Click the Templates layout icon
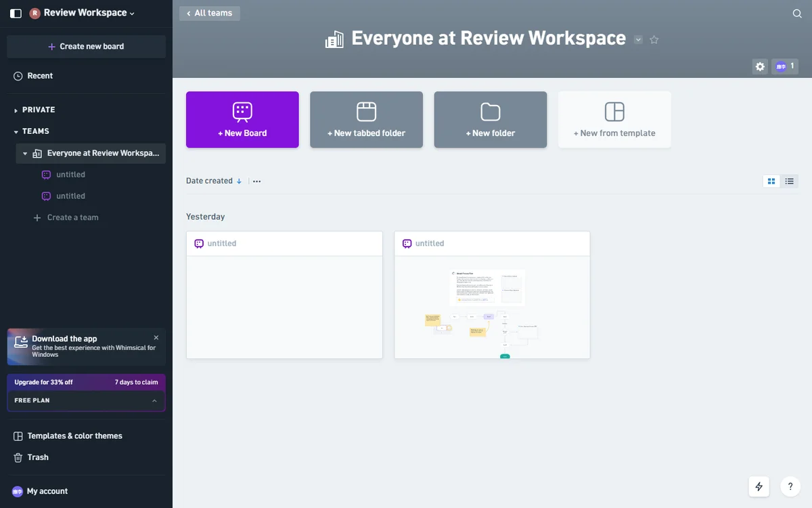Screen dimensions: 812x508 click(x=18, y=436)
